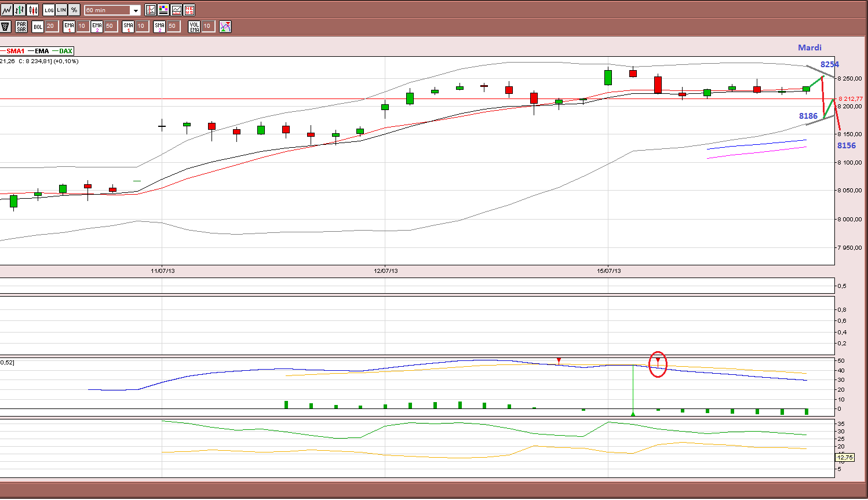The width and height of the screenshot is (868, 500).
Task: Click the 12/07/13 date label
Action: tap(386, 271)
